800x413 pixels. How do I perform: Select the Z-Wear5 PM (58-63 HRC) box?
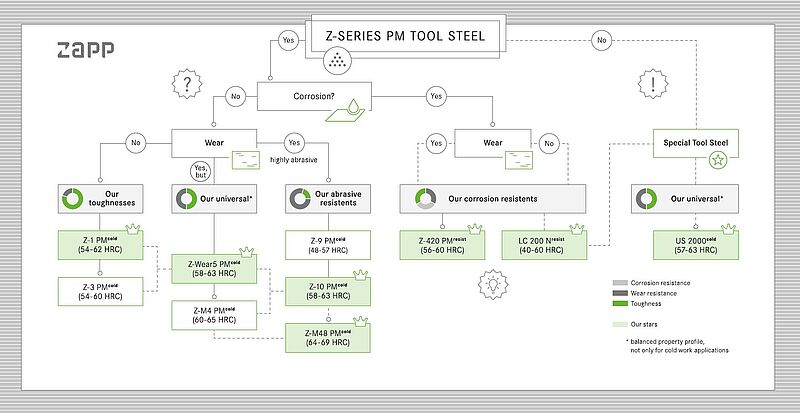(214, 269)
